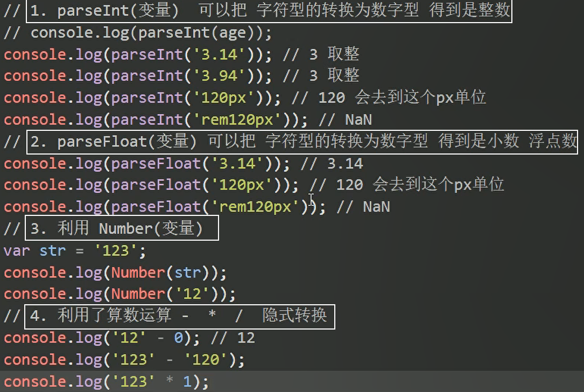Click the '// 12' comment after '12' - 0
The height and width of the screenshot is (392, 584).
[233, 338]
